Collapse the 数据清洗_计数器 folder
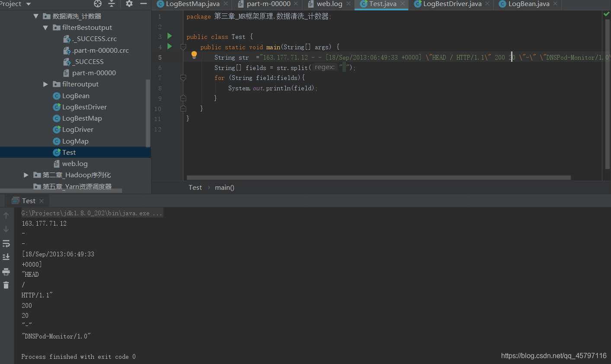The image size is (611, 364). click(x=36, y=16)
